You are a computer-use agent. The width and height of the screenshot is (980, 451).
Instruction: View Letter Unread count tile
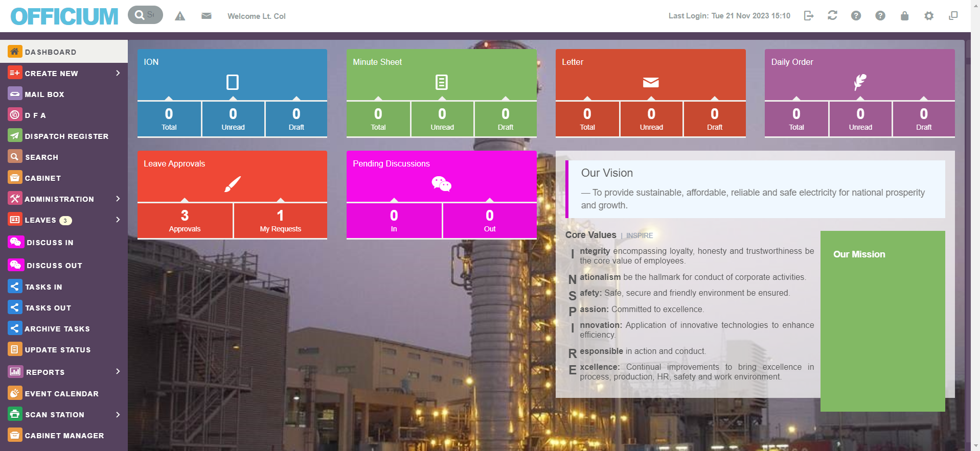pos(651,119)
